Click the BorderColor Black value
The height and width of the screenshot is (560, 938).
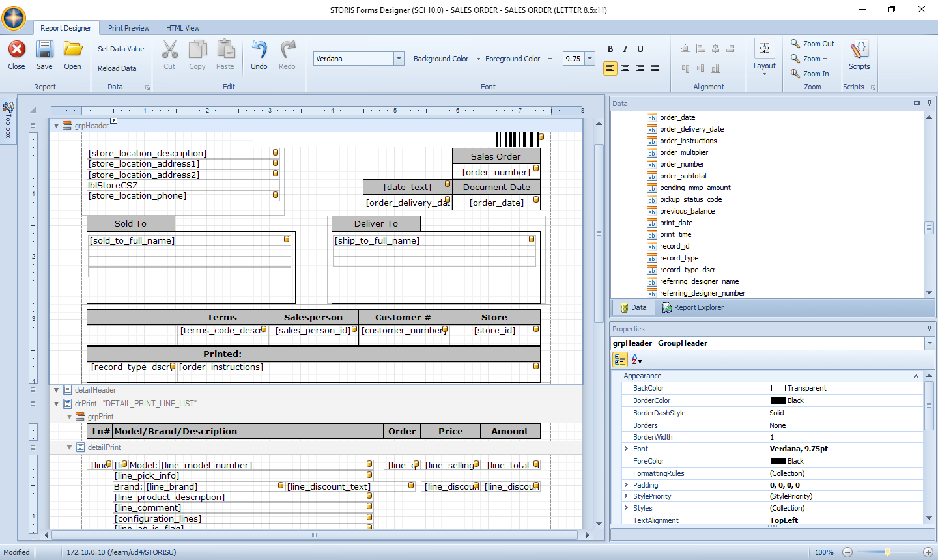click(x=845, y=400)
